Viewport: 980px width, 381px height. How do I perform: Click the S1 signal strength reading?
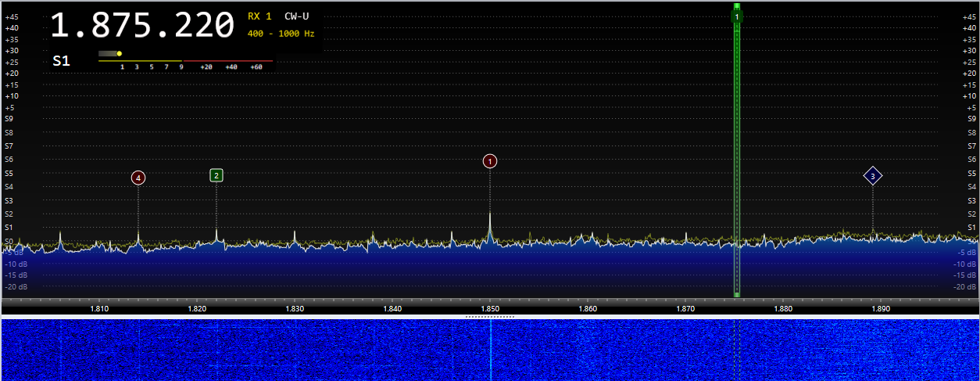[x=61, y=60]
